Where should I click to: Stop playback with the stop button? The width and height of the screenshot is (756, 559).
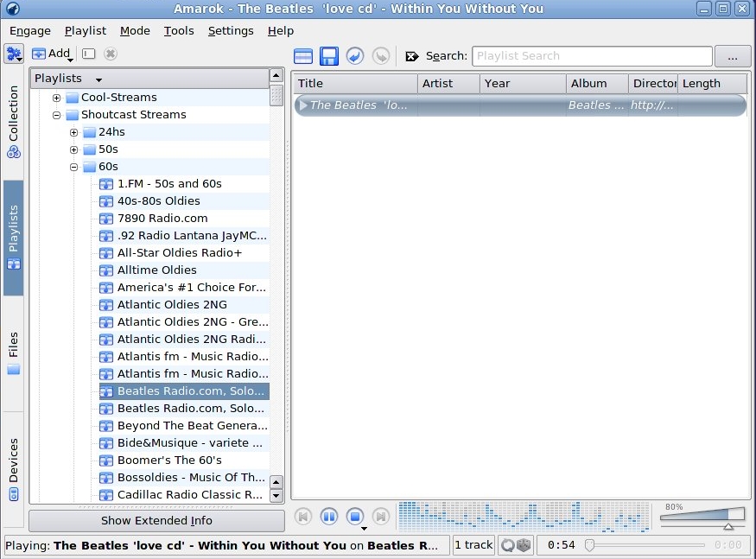click(355, 517)
